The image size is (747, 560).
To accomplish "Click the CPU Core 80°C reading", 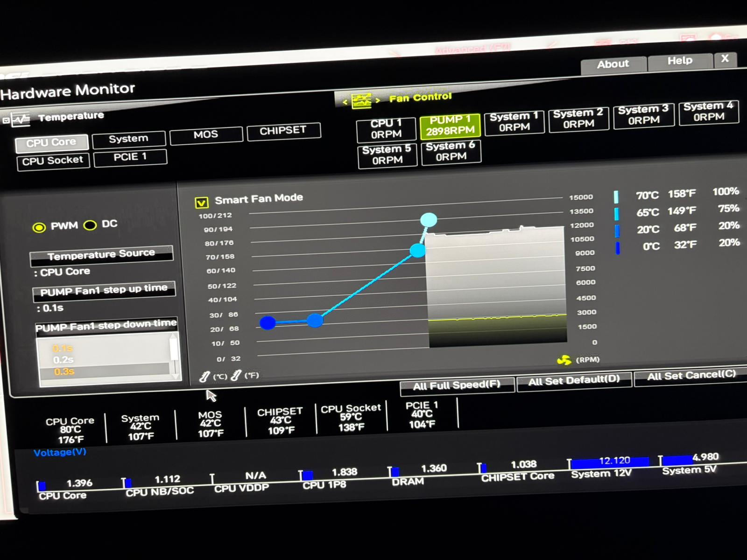I will [70, 429].
